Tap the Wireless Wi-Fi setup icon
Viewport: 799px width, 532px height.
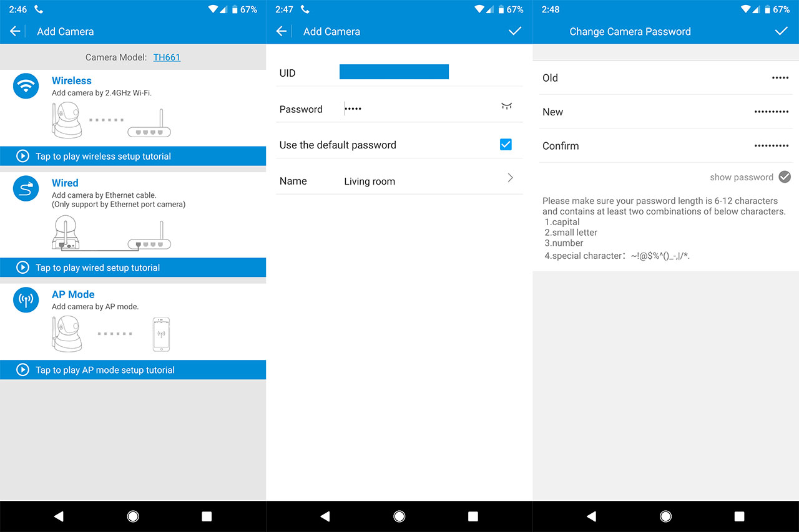pos(26,85)
